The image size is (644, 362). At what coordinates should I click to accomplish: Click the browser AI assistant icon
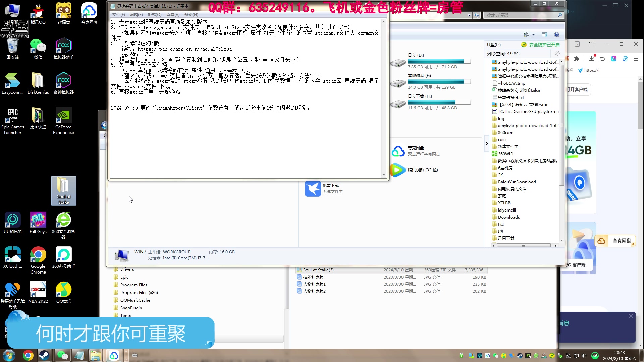pos(614,59)
